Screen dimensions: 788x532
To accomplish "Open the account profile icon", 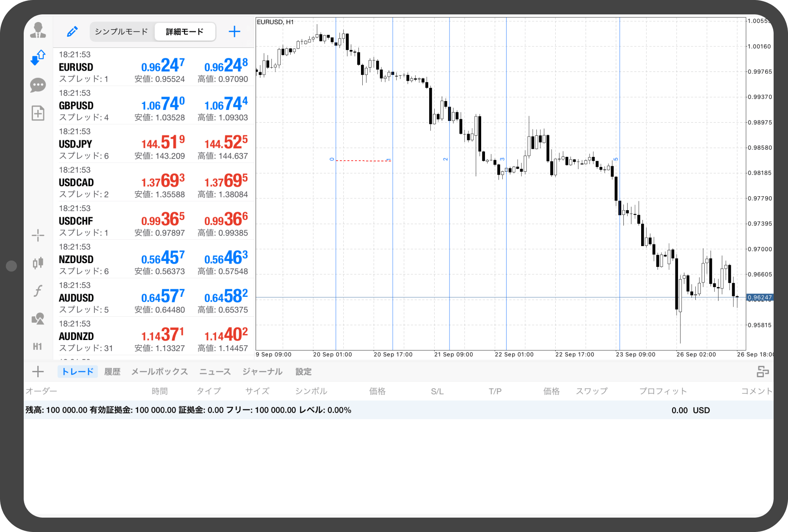I will (38, 30).
